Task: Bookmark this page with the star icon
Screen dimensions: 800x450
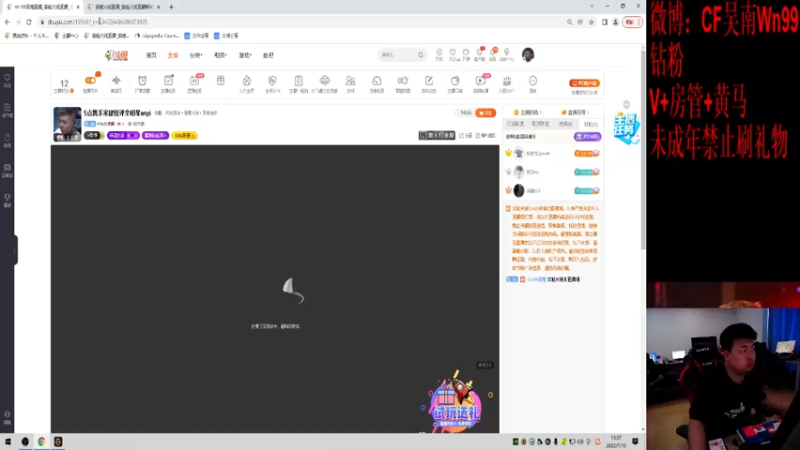Action: click(x=591, y=22)
